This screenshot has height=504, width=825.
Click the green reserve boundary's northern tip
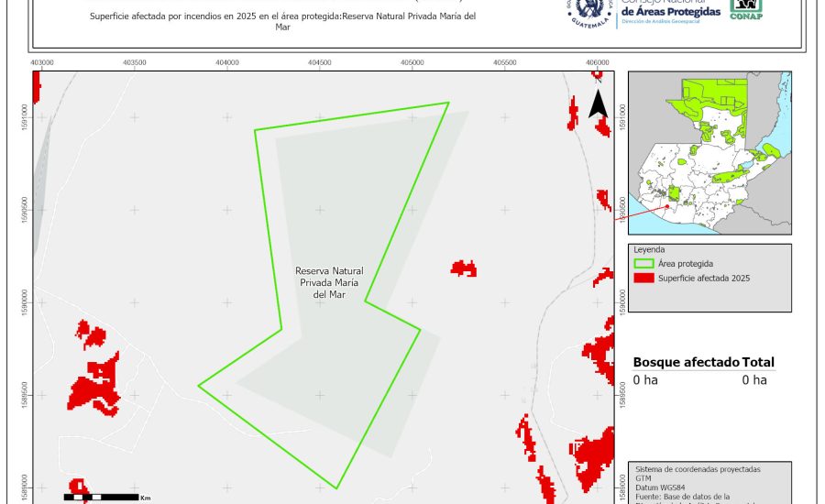click(x=447, y=103)
